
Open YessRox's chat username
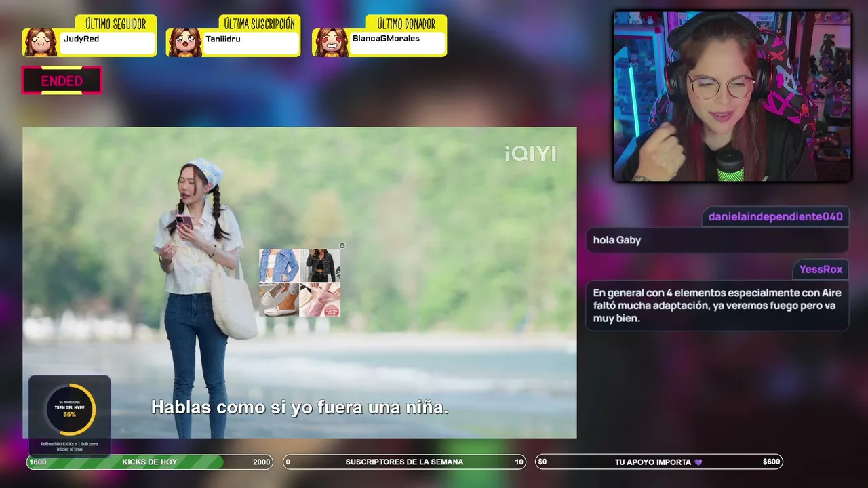click(x=821, y=270)
